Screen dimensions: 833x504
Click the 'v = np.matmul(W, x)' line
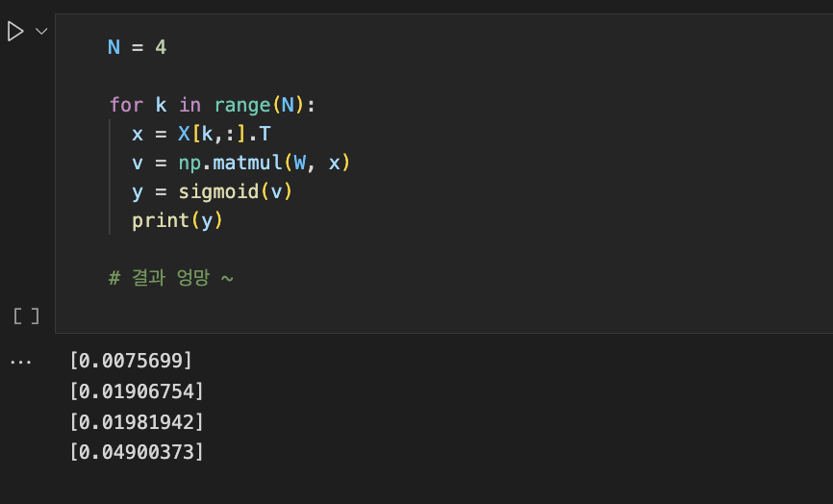coord(240,163)
